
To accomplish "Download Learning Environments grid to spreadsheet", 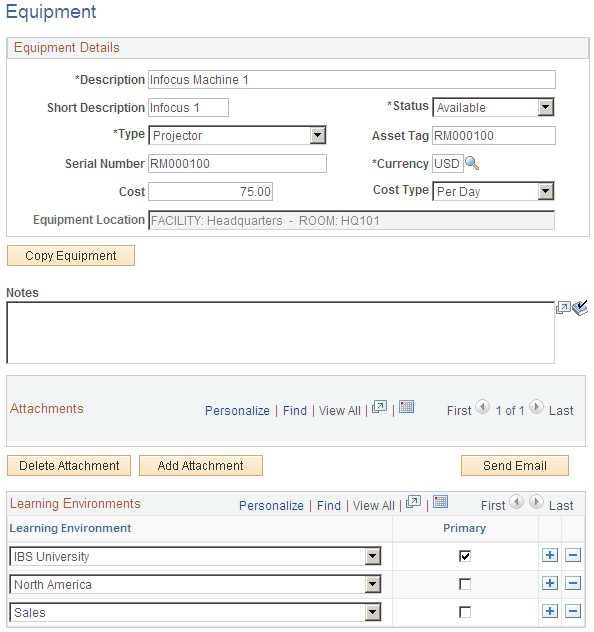I will [x=440, y=502].
